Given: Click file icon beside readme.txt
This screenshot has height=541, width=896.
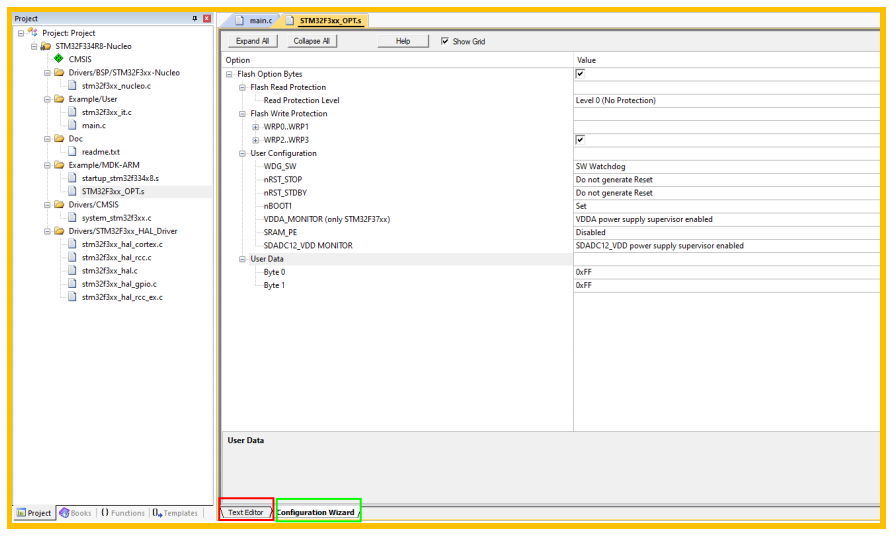Looking at the screenshot, I should point(72,151).
